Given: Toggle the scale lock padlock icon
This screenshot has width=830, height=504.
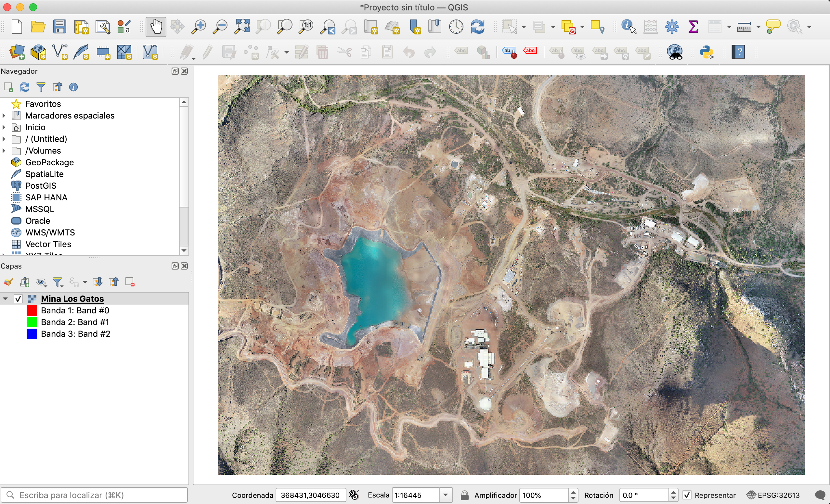Looking at the screenshot, I should coord(464,495).
